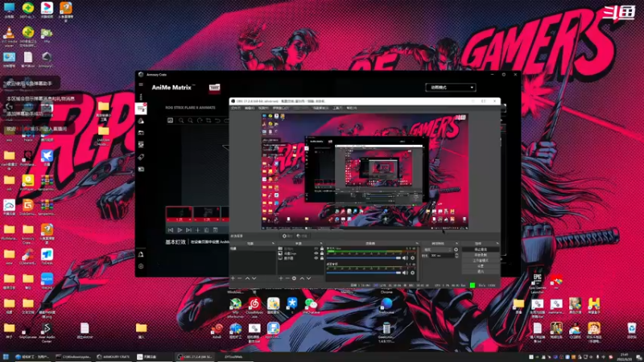The width and height of the screenshot is (644, 362).
Task: Toggle visibility eye of second OBS source
Action: (316, 253)
